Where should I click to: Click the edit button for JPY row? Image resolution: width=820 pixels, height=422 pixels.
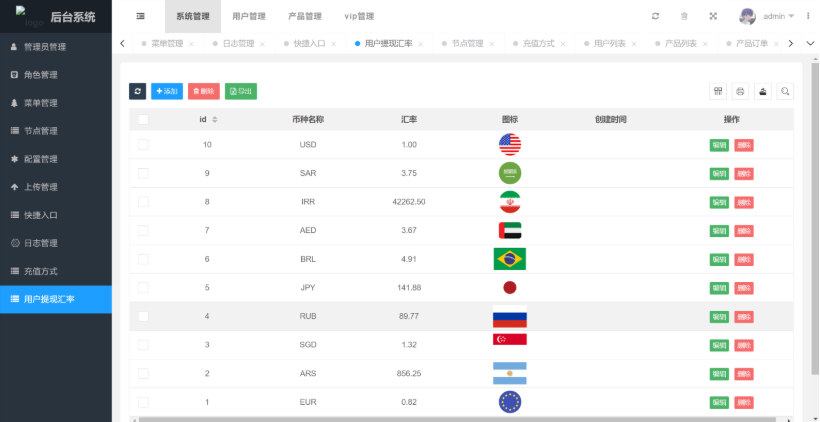tap(719, 288)
